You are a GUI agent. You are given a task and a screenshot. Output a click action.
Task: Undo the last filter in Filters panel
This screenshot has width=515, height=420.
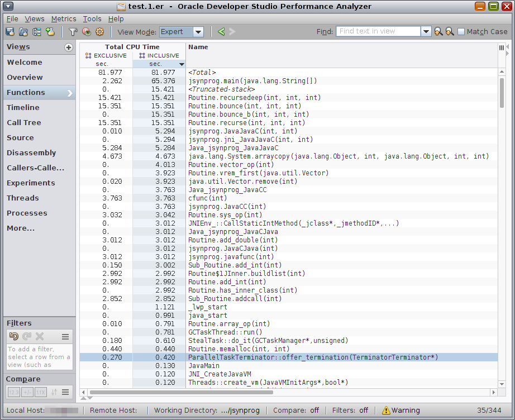(14, 336)
